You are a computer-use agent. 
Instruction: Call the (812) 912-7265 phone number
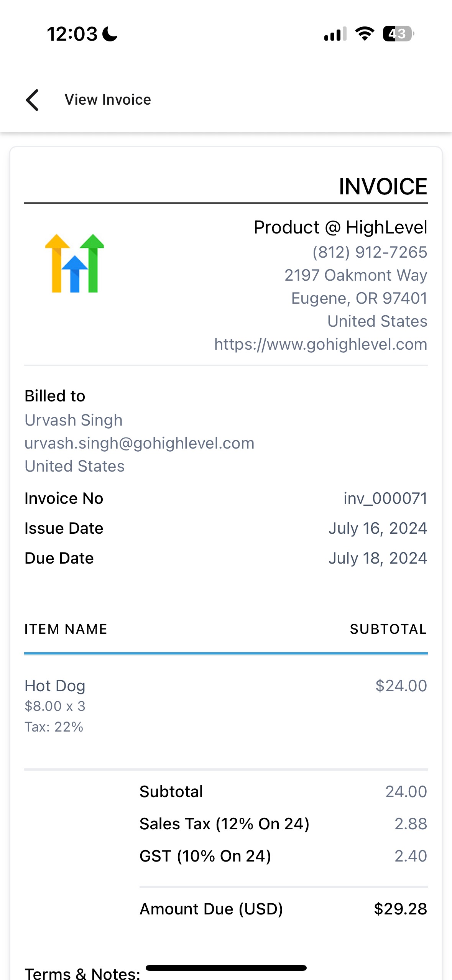click(x=370, y=252)
